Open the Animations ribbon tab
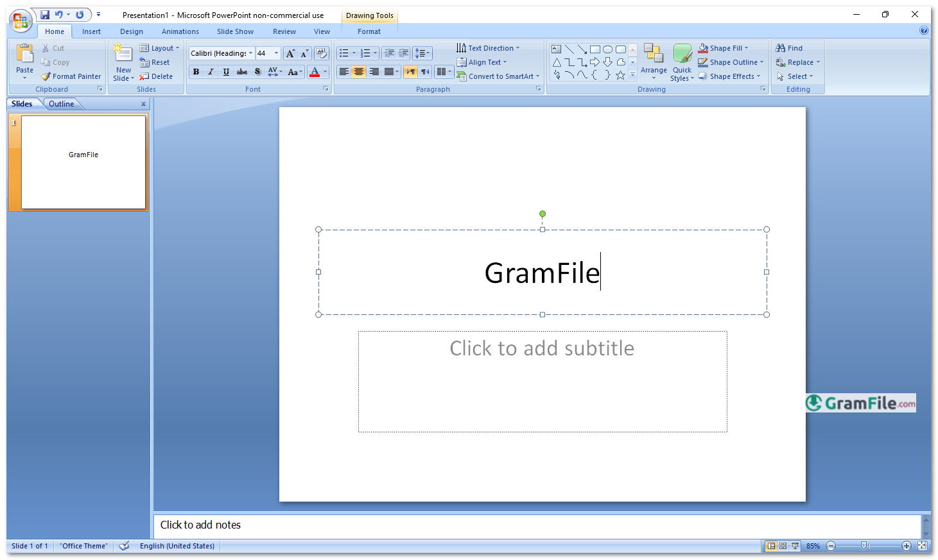 tap(180, 31)
